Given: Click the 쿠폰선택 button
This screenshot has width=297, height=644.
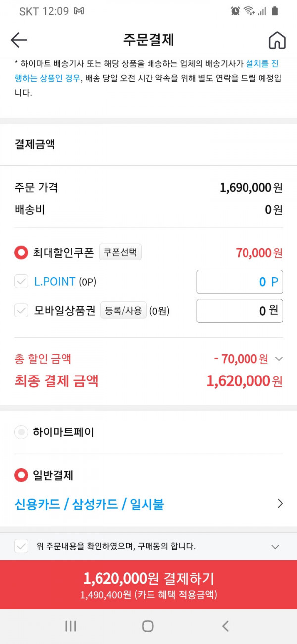Looking at the screenshot, I should click(120, 252).
